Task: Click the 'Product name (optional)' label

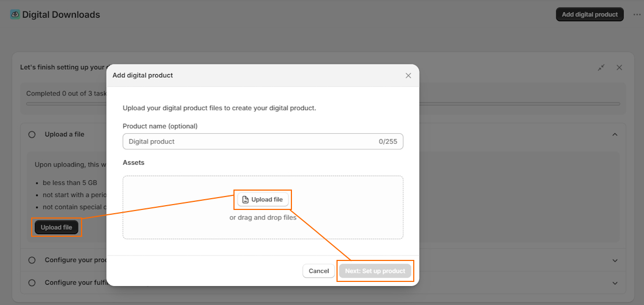Action: click(160, 126)
